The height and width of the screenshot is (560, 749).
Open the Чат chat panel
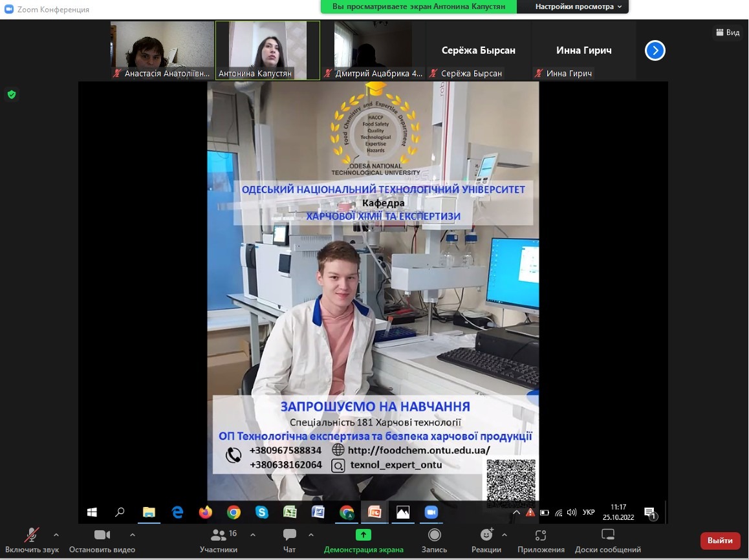[x=290, y=541]
